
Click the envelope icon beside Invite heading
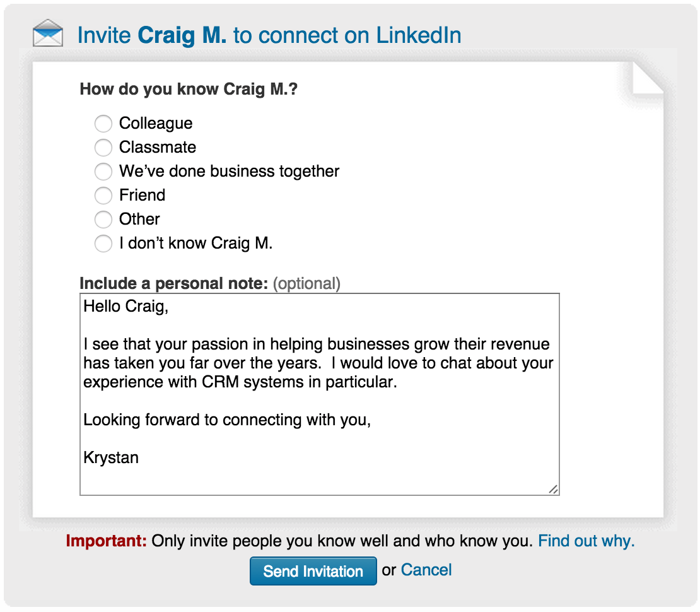point(48,33)
